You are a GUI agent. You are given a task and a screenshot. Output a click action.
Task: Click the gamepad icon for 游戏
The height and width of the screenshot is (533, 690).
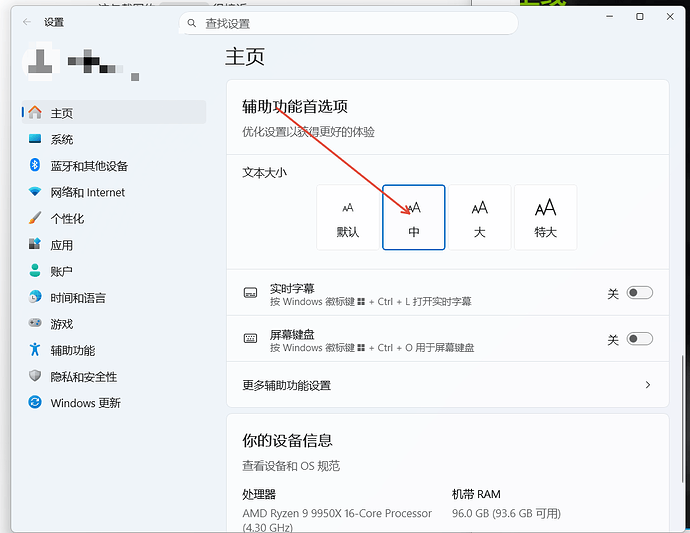coord(35,323)
